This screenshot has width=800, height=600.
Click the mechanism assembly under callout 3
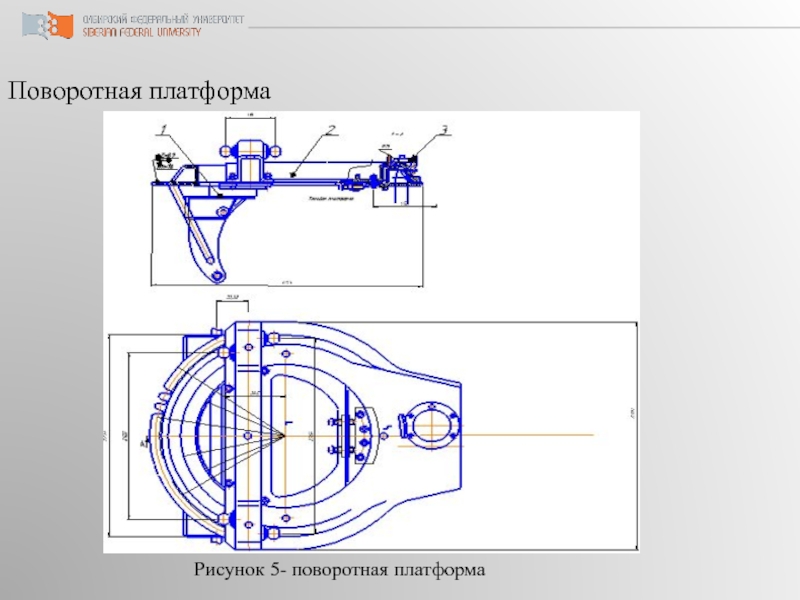pyautogui.click(x=400, y=170)
